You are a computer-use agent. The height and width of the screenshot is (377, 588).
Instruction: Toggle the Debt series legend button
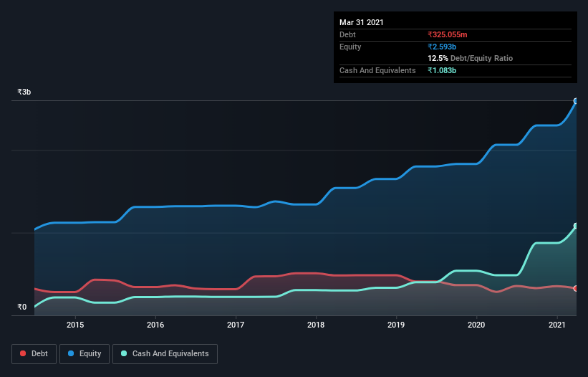34,354
